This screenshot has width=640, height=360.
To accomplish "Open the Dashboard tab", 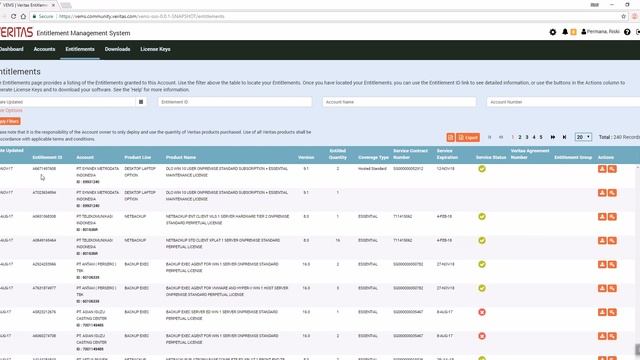I will 11,49.
